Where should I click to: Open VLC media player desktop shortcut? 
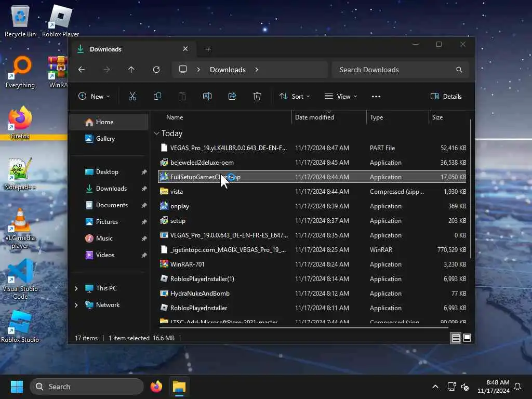click(20, 229)
